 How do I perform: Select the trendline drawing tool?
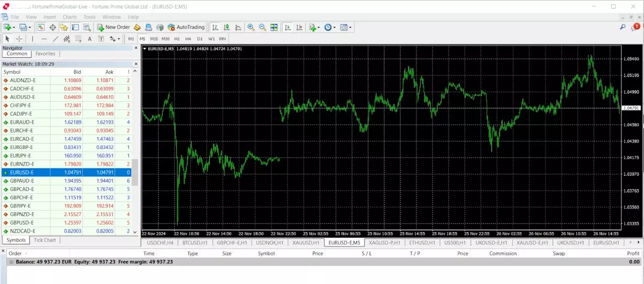point(56,39)
